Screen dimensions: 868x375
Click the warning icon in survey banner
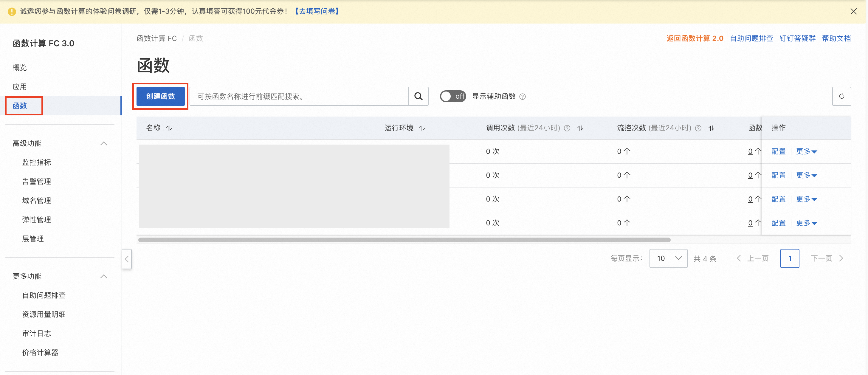[11, 12]
